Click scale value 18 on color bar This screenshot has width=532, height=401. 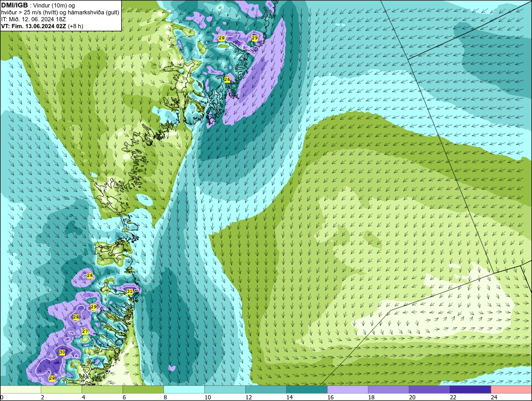[371, 397]
